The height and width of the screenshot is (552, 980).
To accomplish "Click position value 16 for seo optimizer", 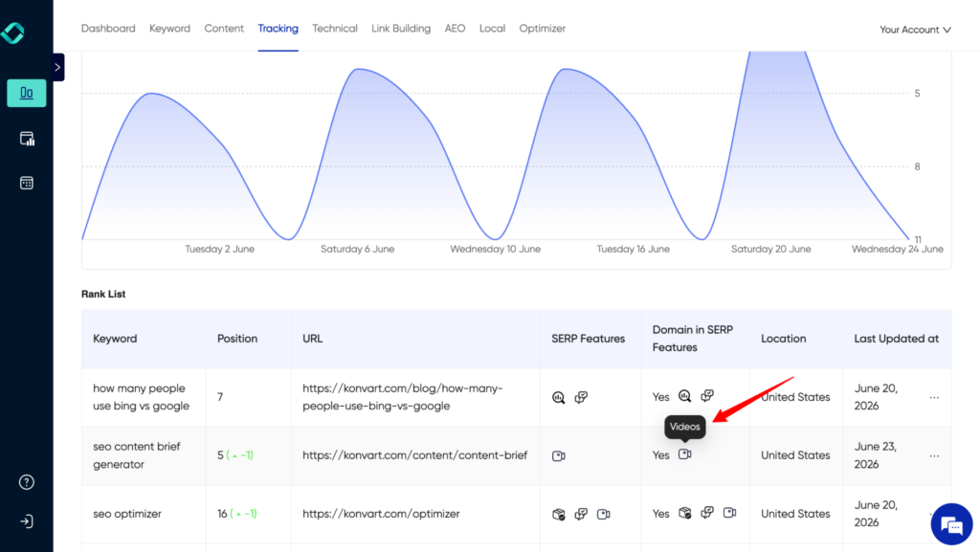I will coord(222,514).
